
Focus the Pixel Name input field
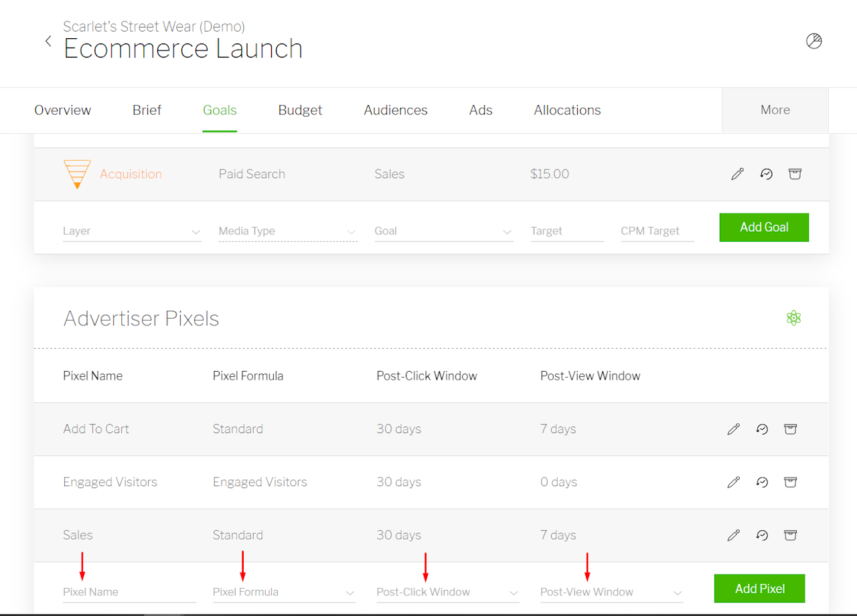click(129, 592)
